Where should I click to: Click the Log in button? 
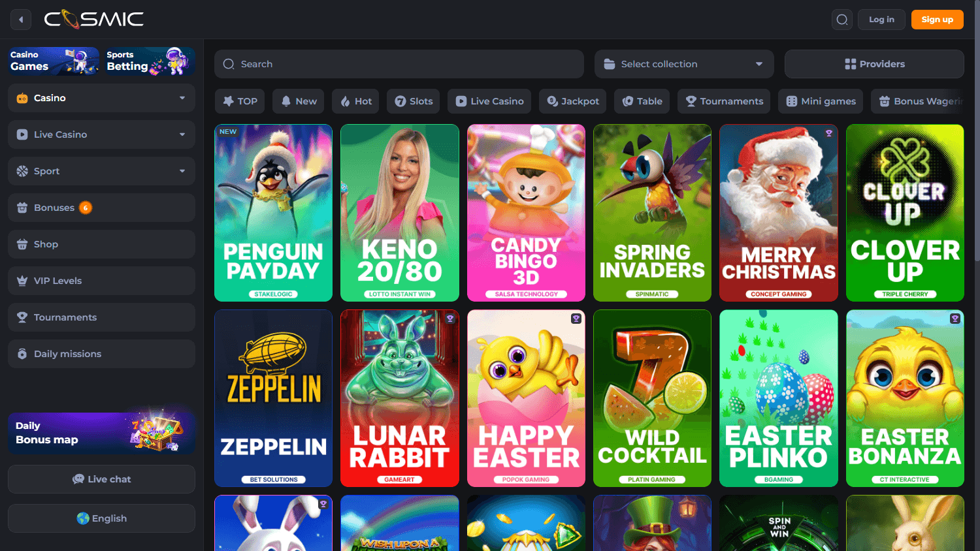(x=881, y=19)
